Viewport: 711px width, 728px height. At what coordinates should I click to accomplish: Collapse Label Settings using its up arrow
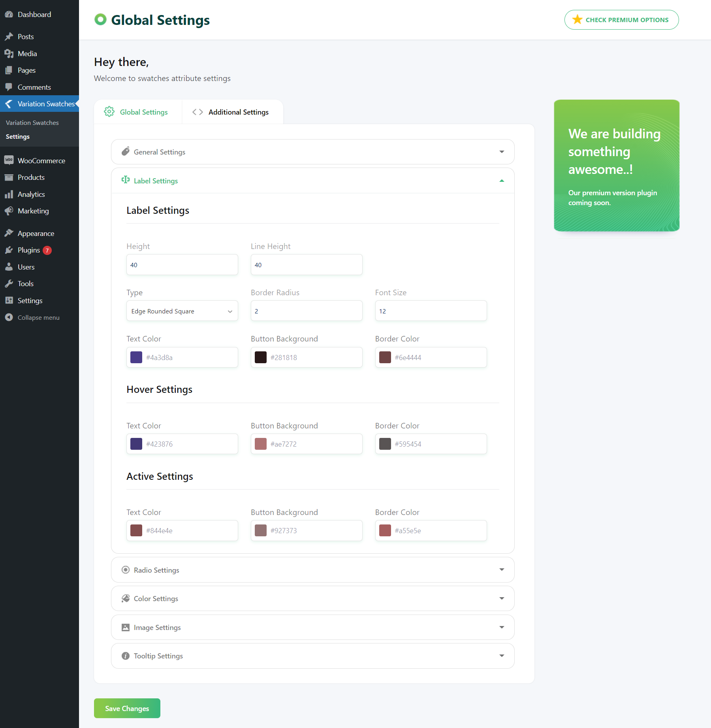pos(502,181)
